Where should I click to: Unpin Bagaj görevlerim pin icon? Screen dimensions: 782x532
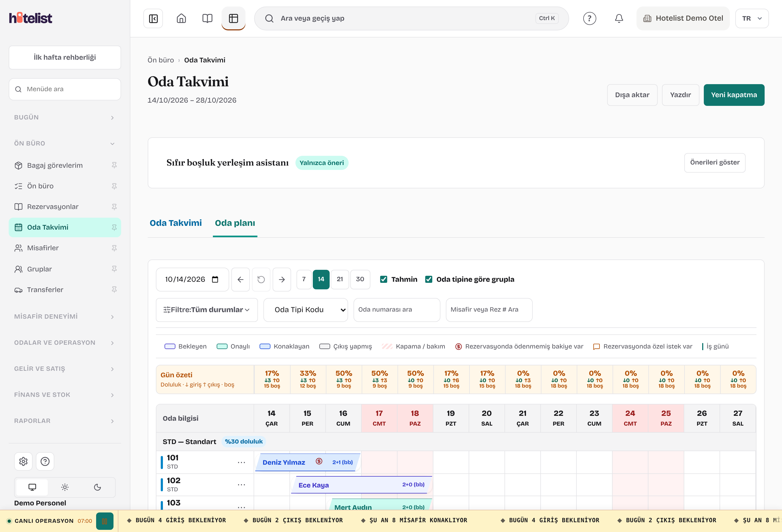114,165
